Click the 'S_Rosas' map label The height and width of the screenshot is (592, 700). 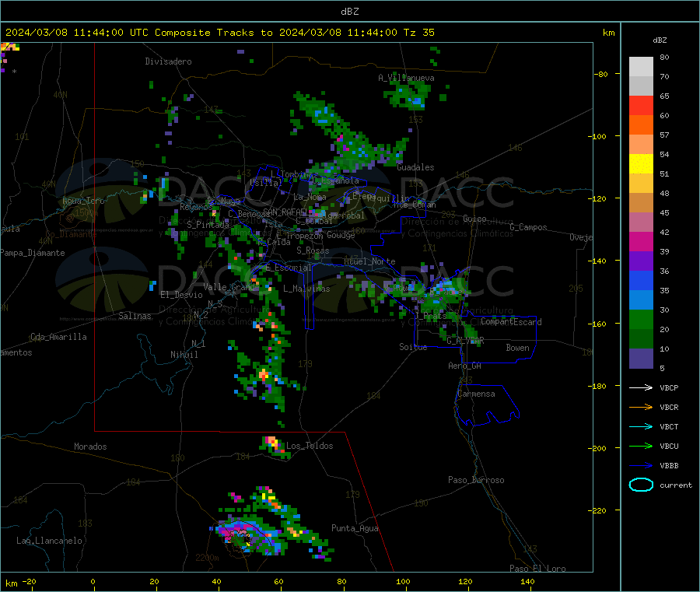pyautogui.click(x=313, y=250)
